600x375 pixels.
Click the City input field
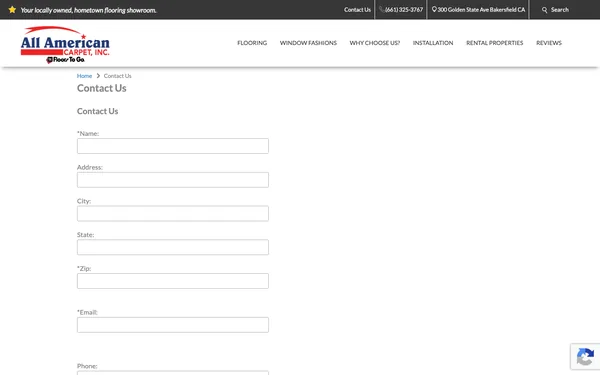[173, 214]
